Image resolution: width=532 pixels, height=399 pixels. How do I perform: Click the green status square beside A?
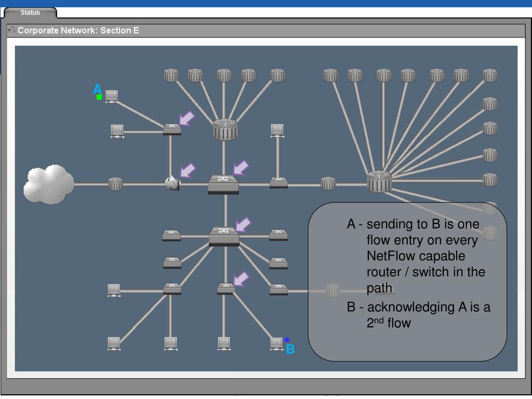coord(99,97)
